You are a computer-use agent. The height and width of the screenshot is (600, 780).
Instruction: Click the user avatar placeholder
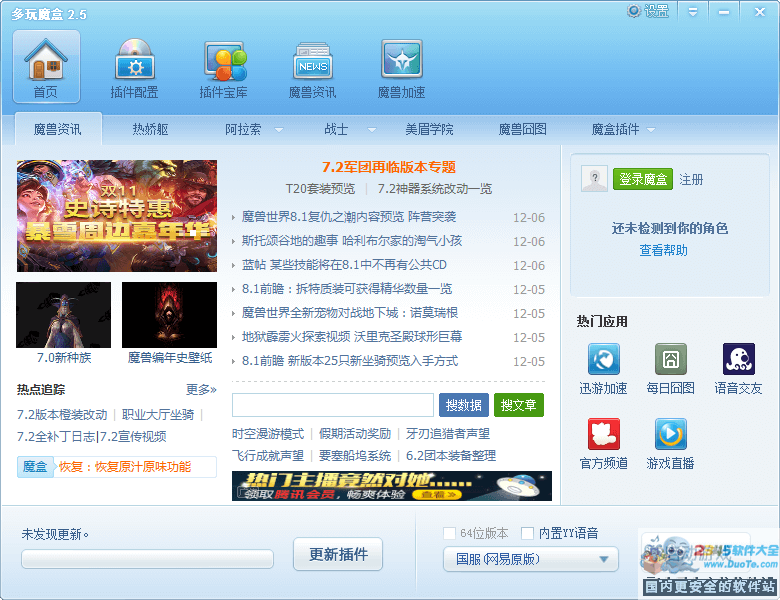[594, 179]
